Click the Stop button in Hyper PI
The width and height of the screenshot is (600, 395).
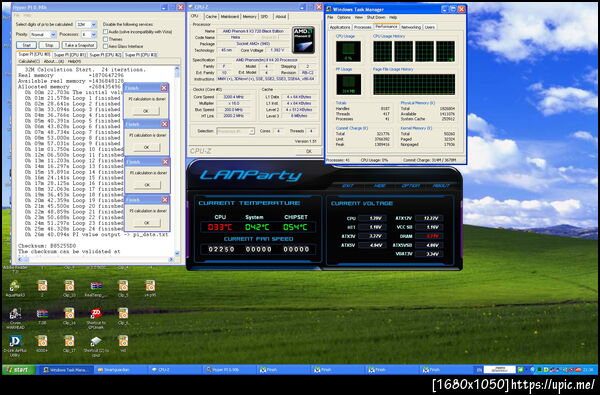(49, 45)
